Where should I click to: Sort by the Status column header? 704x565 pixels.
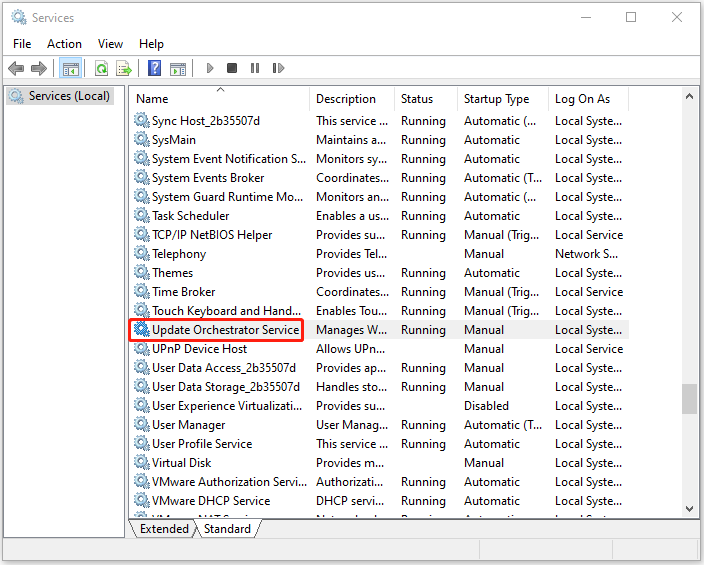[426, 99]
